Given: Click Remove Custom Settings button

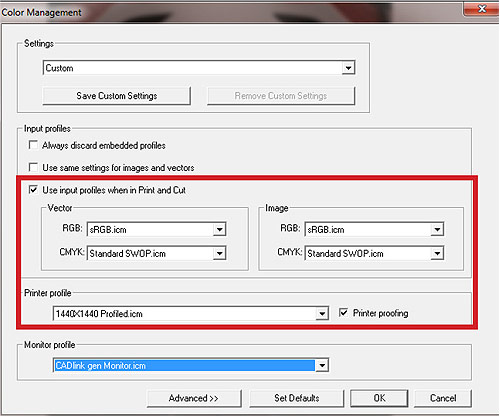Looking at the screenshot, I should 281,96.
